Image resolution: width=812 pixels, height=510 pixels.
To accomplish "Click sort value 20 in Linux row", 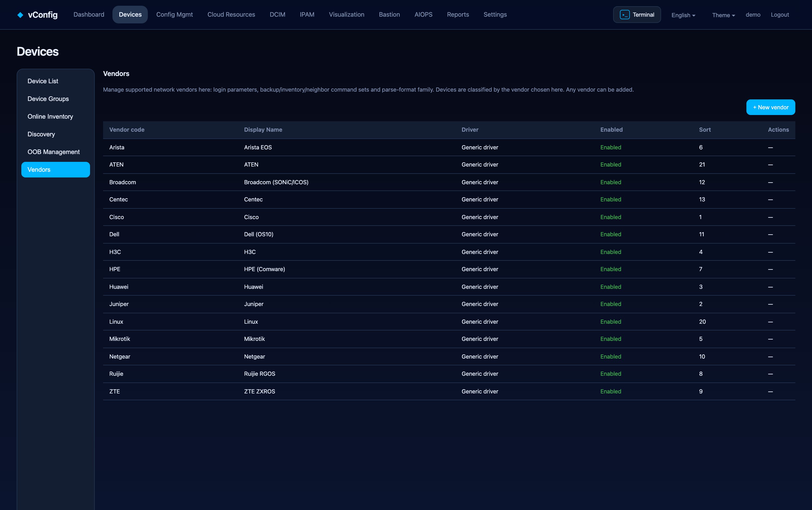I will coord(702,322).
